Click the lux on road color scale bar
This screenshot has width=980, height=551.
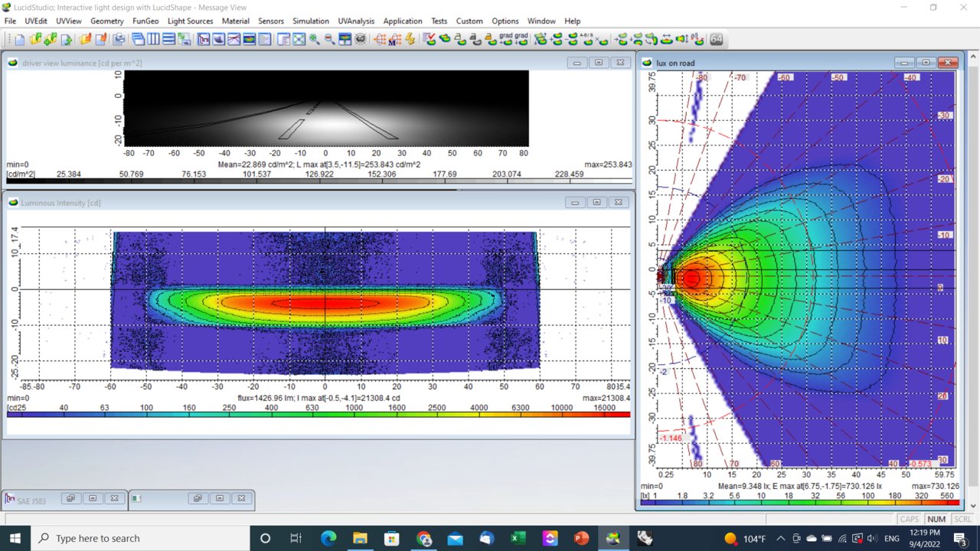[799, 502]
